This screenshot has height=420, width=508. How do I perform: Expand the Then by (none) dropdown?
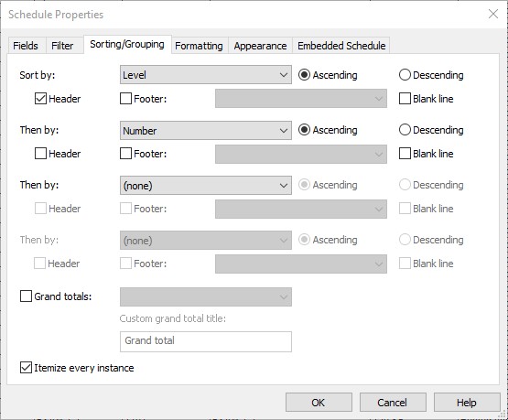coord(206,186)
